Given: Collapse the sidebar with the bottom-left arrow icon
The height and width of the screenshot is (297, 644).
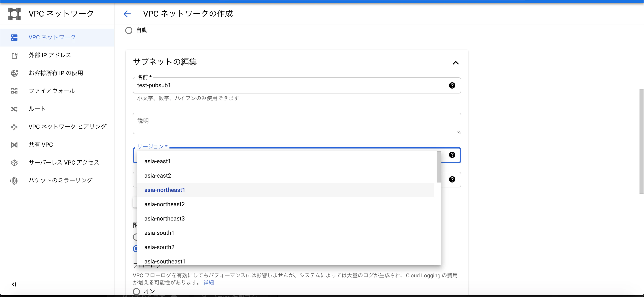Looking at the screenshot, I should [x=14, y=284].
